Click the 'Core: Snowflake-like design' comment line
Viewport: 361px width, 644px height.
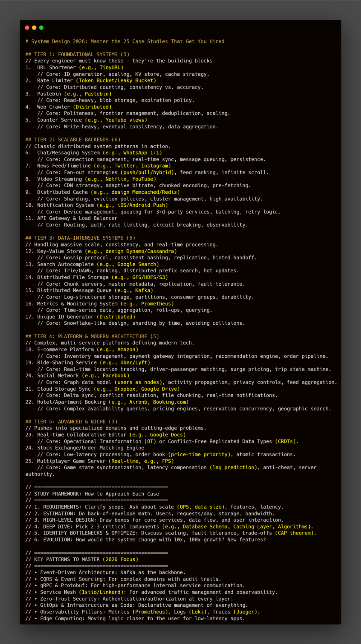point(141,324)
